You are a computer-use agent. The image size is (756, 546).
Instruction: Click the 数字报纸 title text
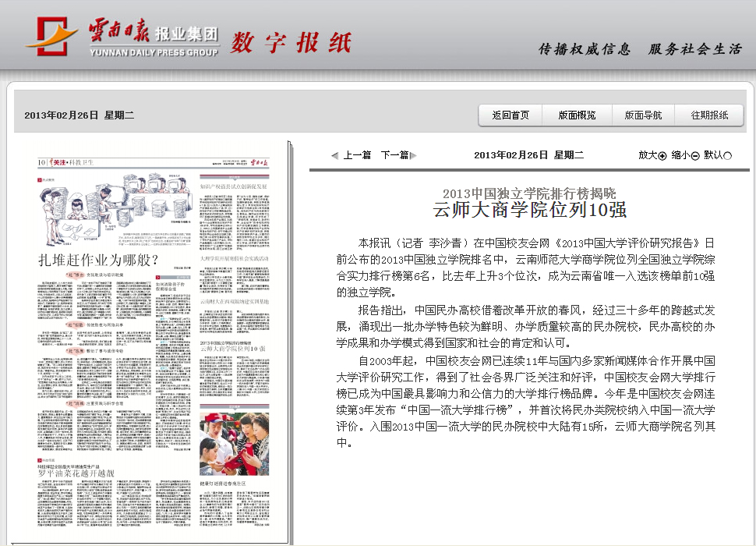coord(291,42)
